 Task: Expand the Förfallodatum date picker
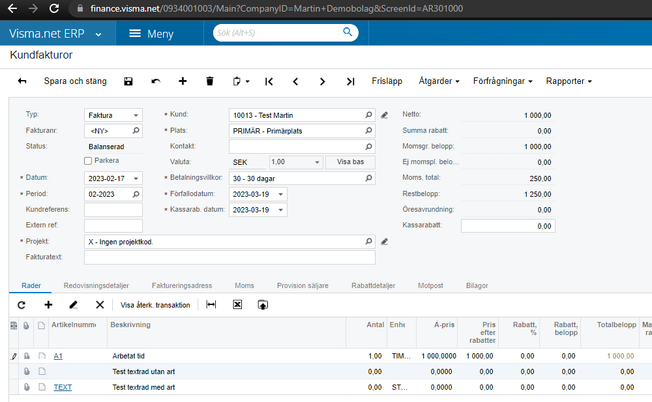(x=281, y=194)
